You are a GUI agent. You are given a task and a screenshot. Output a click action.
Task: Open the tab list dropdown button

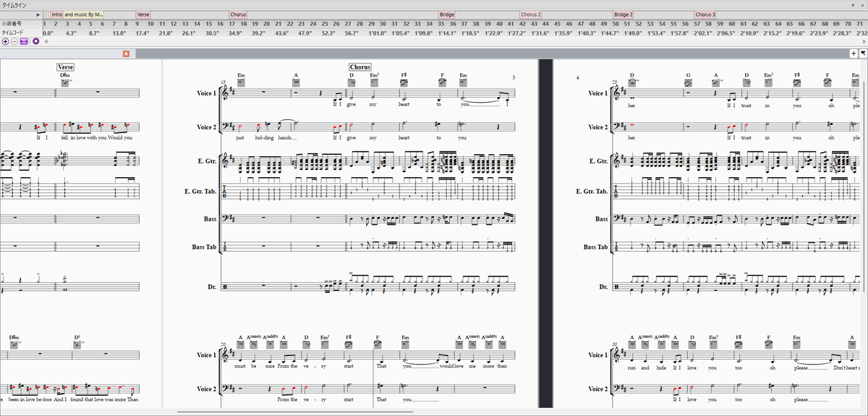tap(862, 54)
